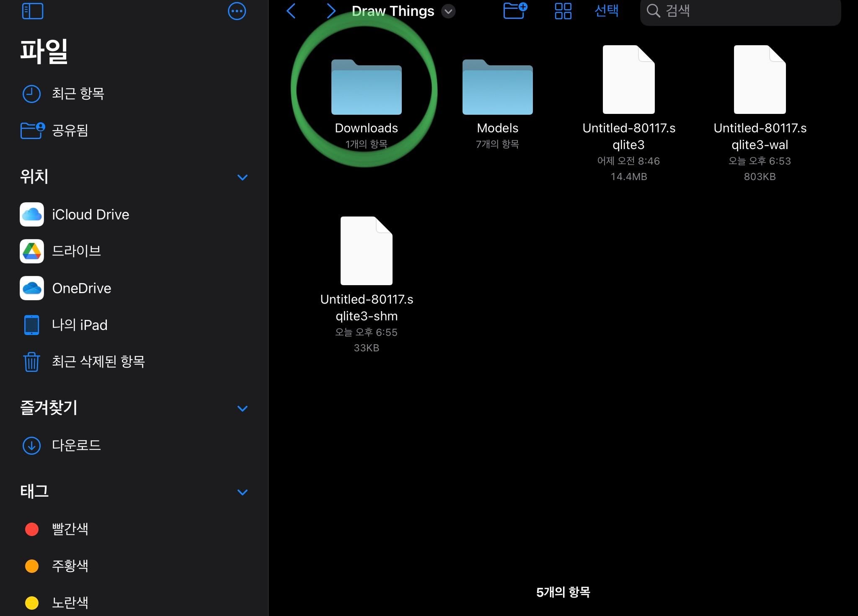
Task: Collapse the 위치 section chevron
Action: tap(243, 178)
